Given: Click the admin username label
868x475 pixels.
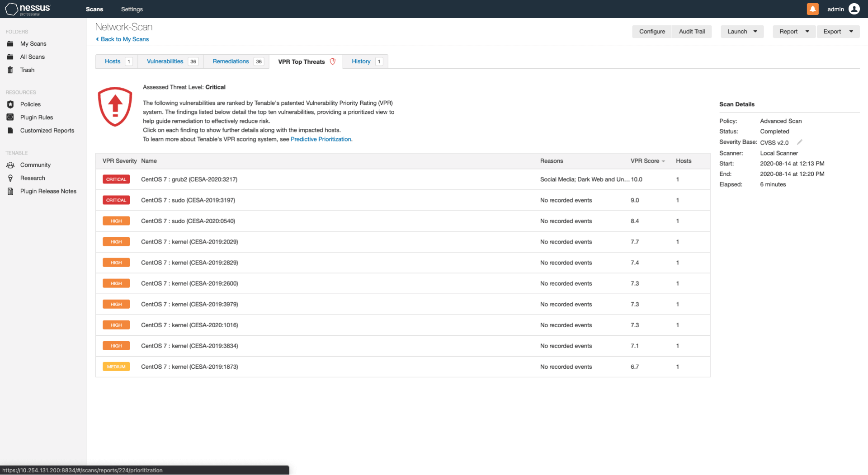Looking at the screenshot, I should (x=835, y=9).
